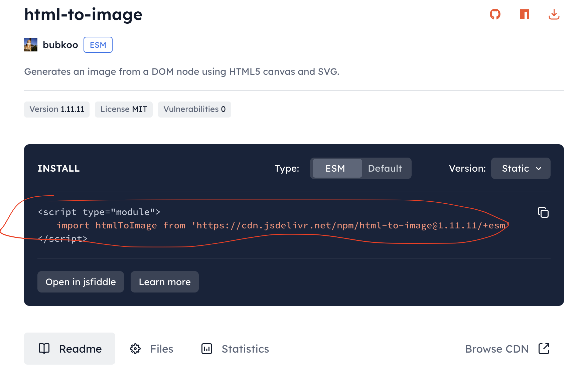This screenshot has height=392, width=584.
Task: Open the GitHub repository icon
Action: click(x=495, y=14)
